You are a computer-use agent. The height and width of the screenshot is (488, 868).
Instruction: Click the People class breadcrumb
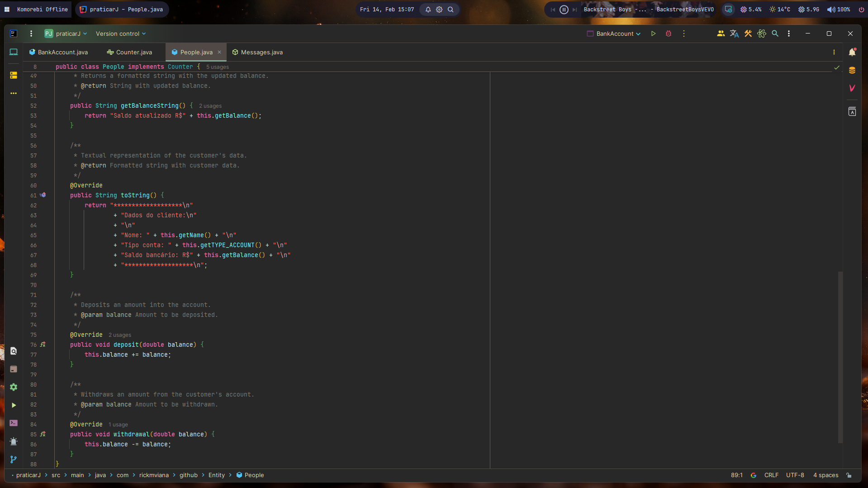point(250,475)
